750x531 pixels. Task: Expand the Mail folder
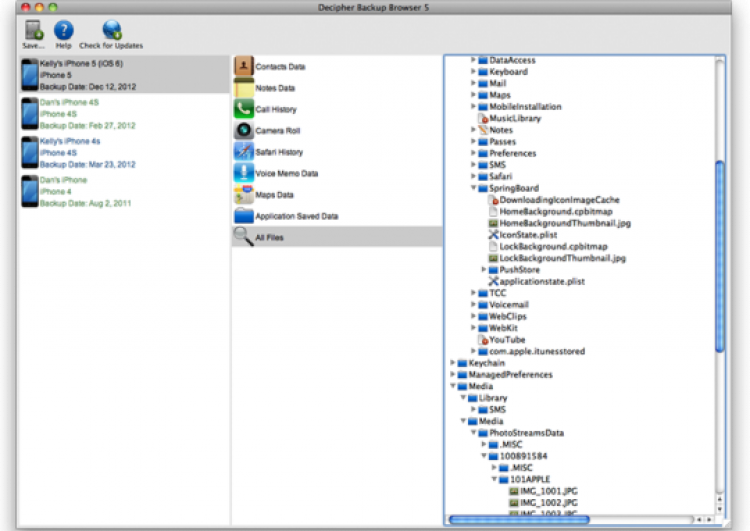tap(473, 83)
